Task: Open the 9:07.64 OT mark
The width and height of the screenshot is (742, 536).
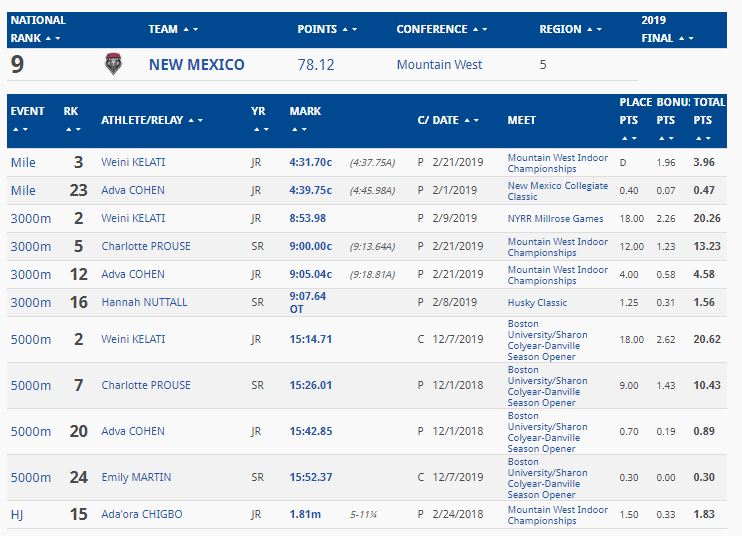Action: (308, 302)
